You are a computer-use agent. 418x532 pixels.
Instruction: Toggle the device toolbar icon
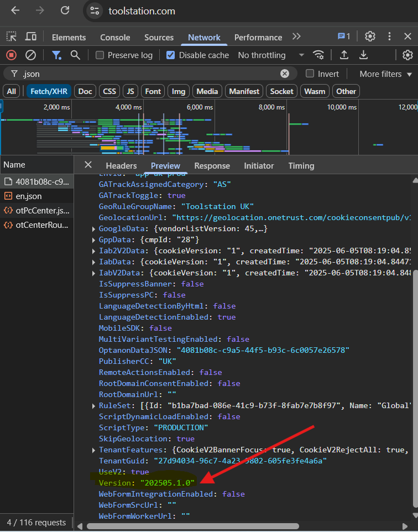[x=31, y=37]
